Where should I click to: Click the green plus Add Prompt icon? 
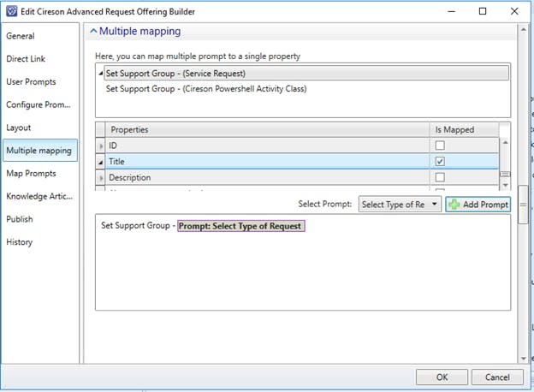point(454,205)
